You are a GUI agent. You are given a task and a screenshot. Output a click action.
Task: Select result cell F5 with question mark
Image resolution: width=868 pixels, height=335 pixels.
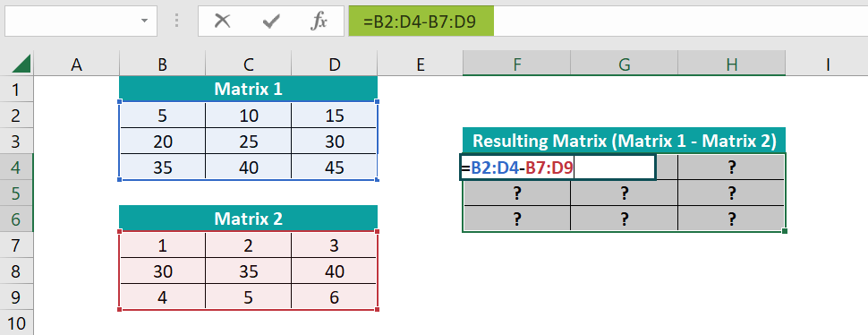(x=516, y=193)
